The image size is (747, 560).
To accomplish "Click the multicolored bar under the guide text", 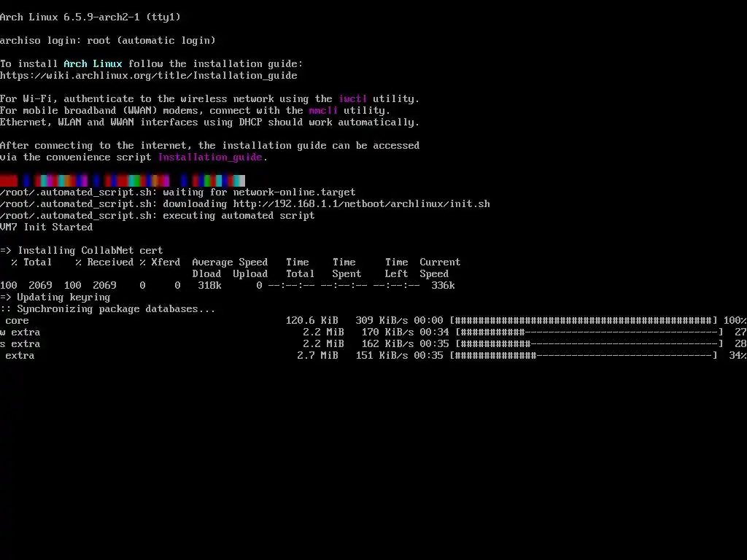I will point(123,181).
